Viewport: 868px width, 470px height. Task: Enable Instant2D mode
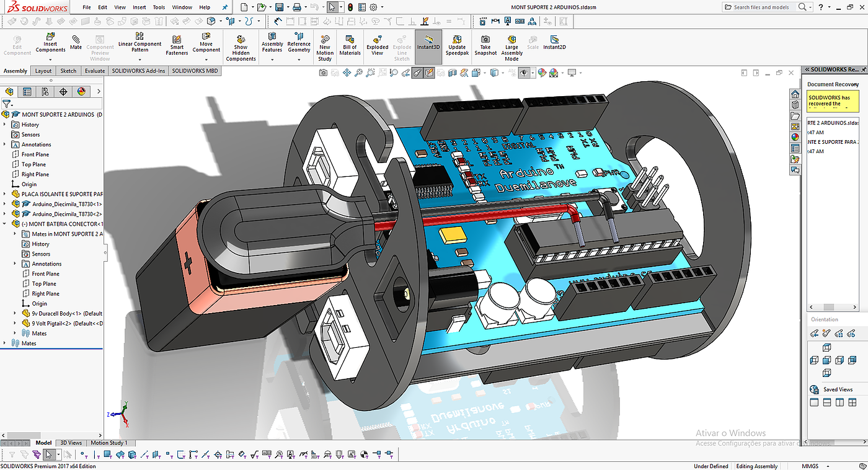click(554, 42)
